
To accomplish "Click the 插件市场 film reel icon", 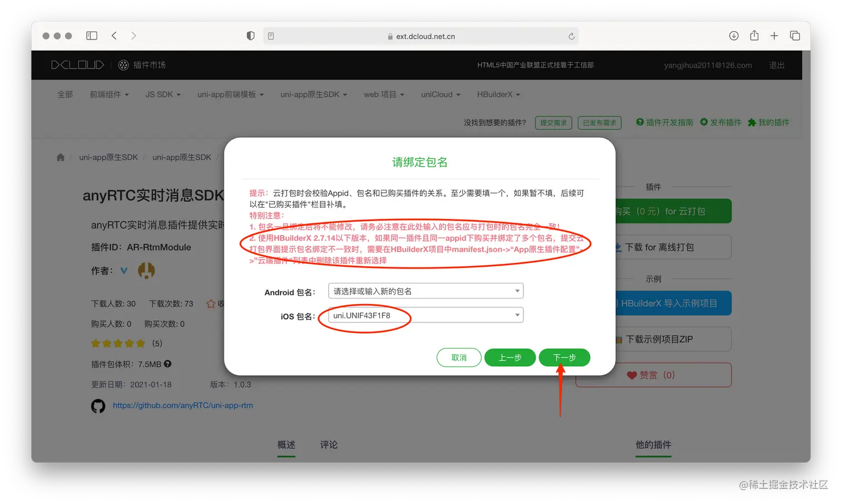I will [x=123, y=65].
